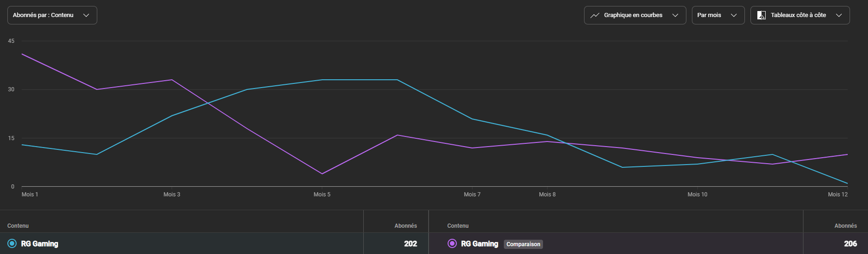The width and height of the screenshot is (868, 254).
Task: Click the 'Mois 8' axis label
Action: (x=547, y=195)
